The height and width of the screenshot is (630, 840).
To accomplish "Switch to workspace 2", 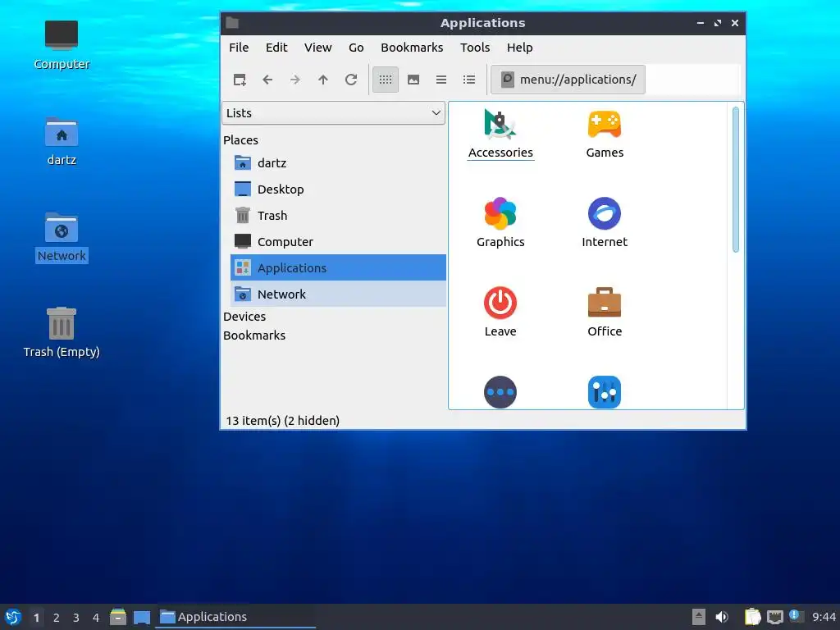I will (x=57, y=618).
